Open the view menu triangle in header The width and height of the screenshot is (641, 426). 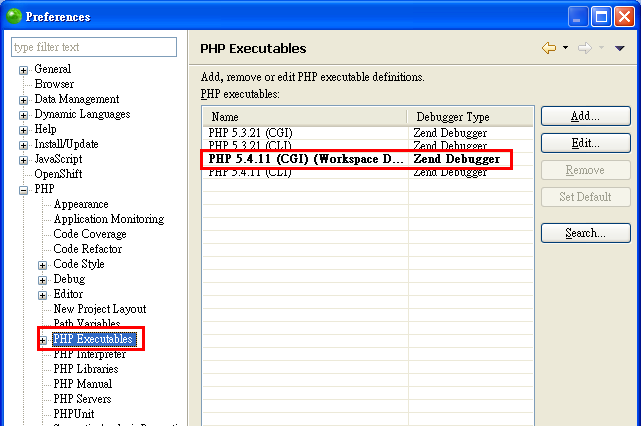pyautogui.click(x=620, y=48)
